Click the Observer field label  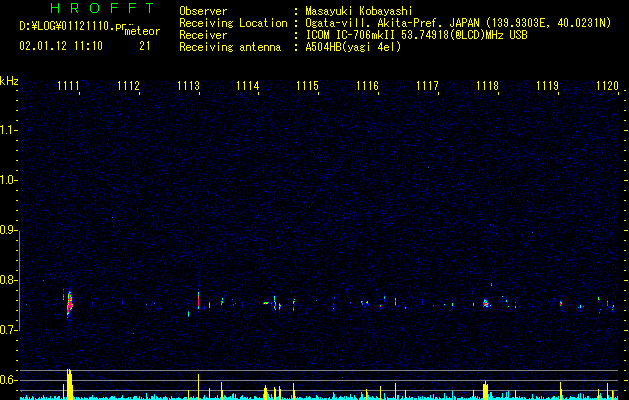[203, 11]
